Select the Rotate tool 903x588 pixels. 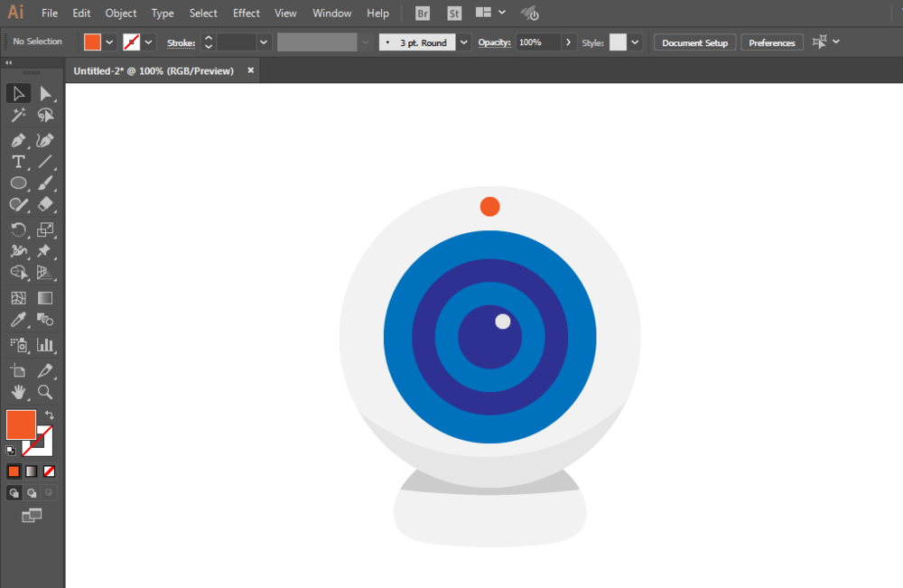pos(18,229)
